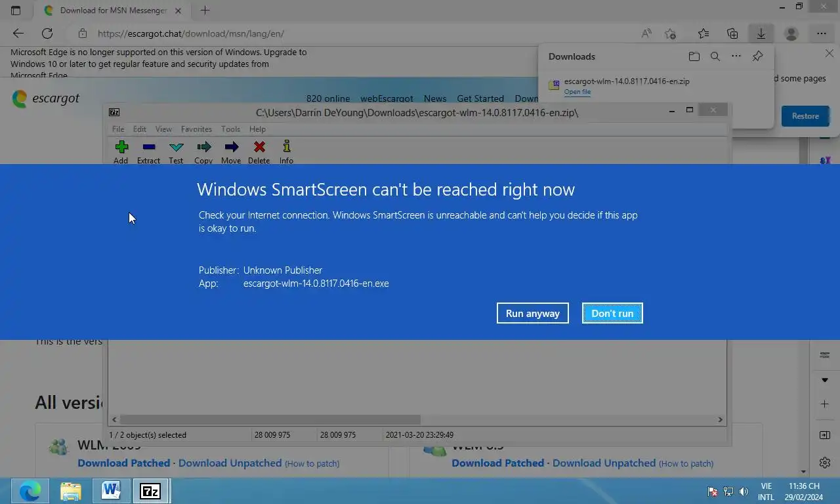Click the network icon in system tray

point(728,492)
